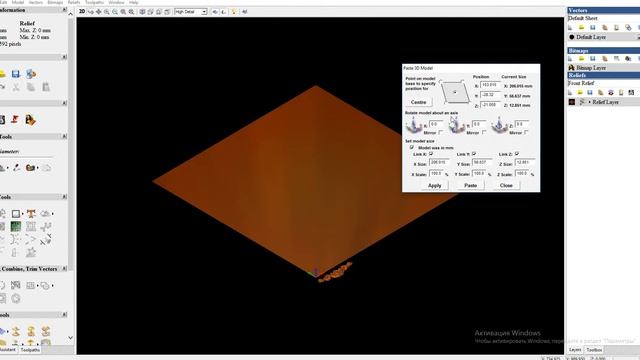
Task: Click the Front Relief label
Action: click(x=581, y=83)
